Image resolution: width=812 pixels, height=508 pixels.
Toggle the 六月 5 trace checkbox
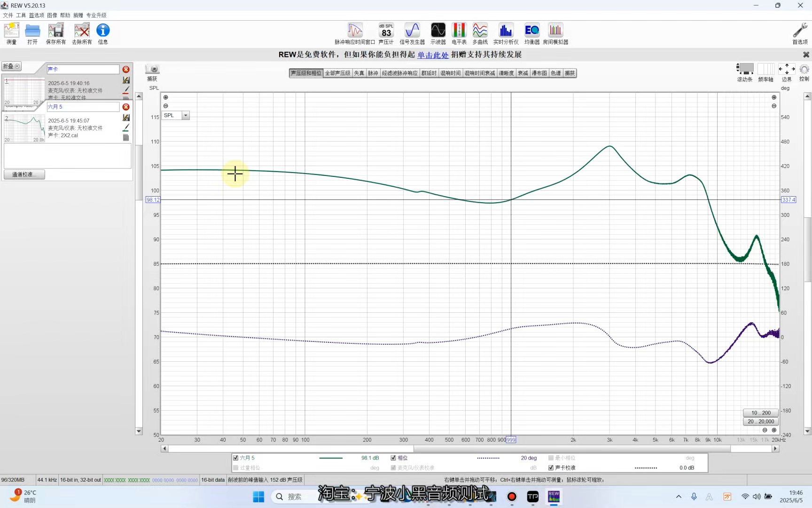[x=236, y=458]
